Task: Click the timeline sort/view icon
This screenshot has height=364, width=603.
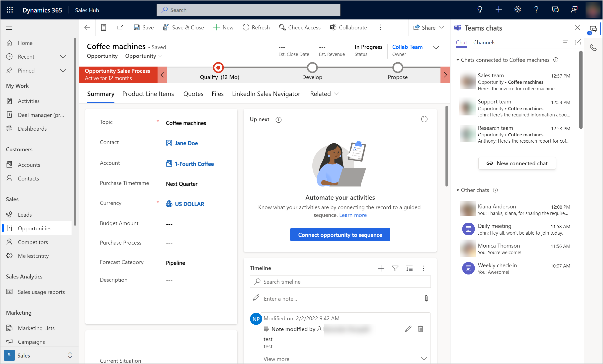Action: click(409, 268)
